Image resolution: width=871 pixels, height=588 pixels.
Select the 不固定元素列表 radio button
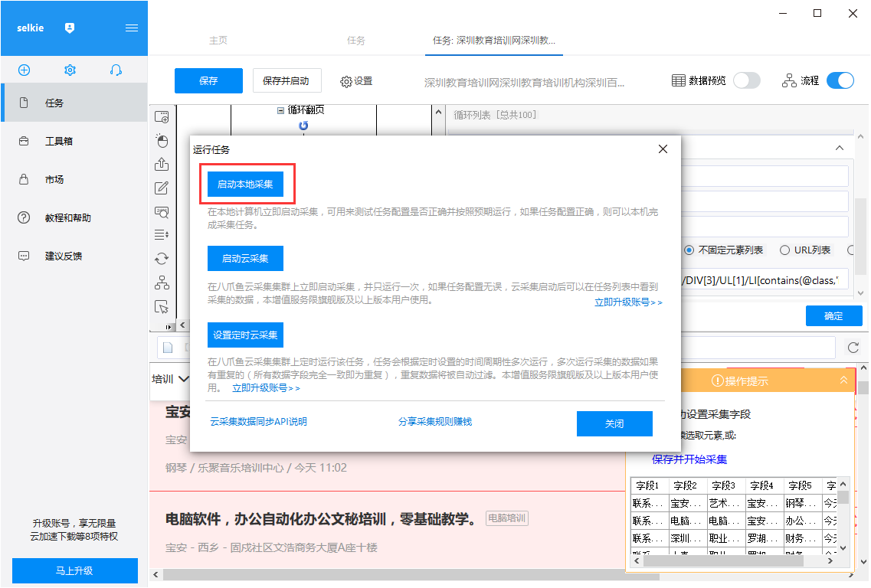click(x=689, y=250)
